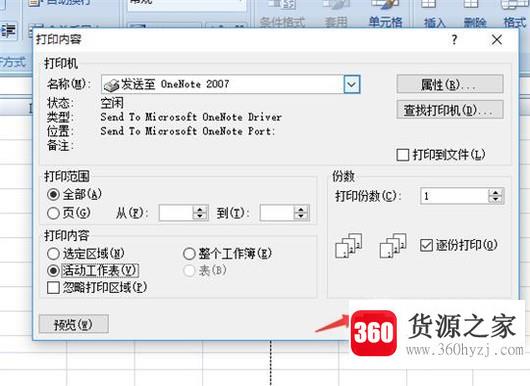This screenshot has height=386, width=530.
Task: Select the 全部(A) print range radio
Action: 53,194
